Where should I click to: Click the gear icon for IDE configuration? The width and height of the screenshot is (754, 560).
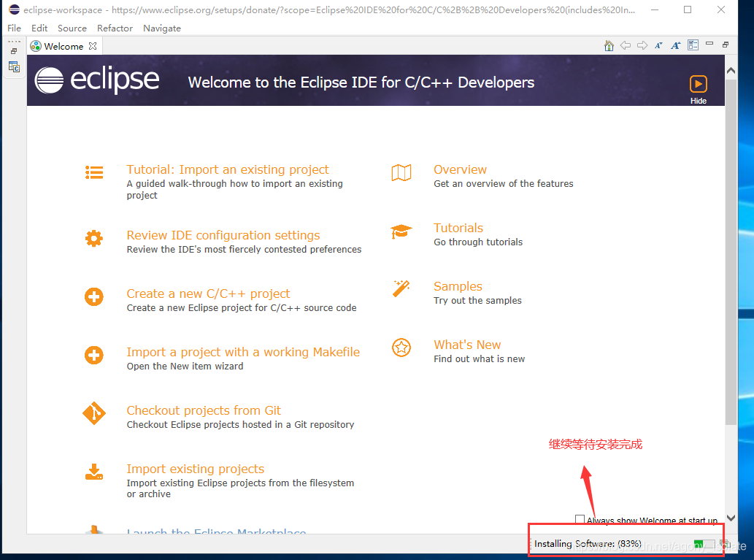coord(93,238)
